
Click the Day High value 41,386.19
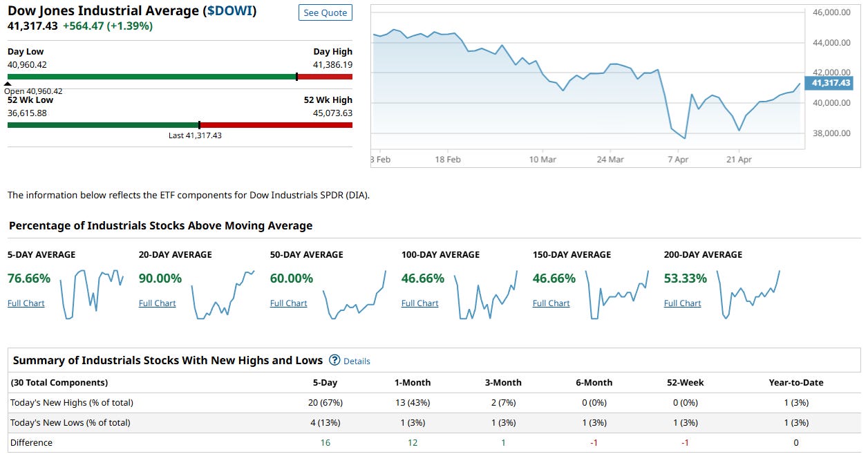pos(332,64)
